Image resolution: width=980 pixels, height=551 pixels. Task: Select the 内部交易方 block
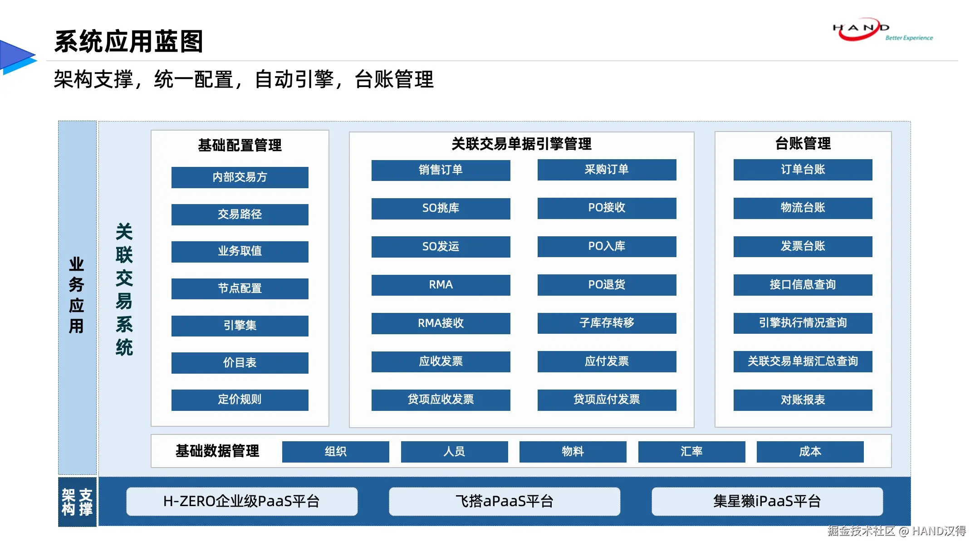click(x=240, y=177)
